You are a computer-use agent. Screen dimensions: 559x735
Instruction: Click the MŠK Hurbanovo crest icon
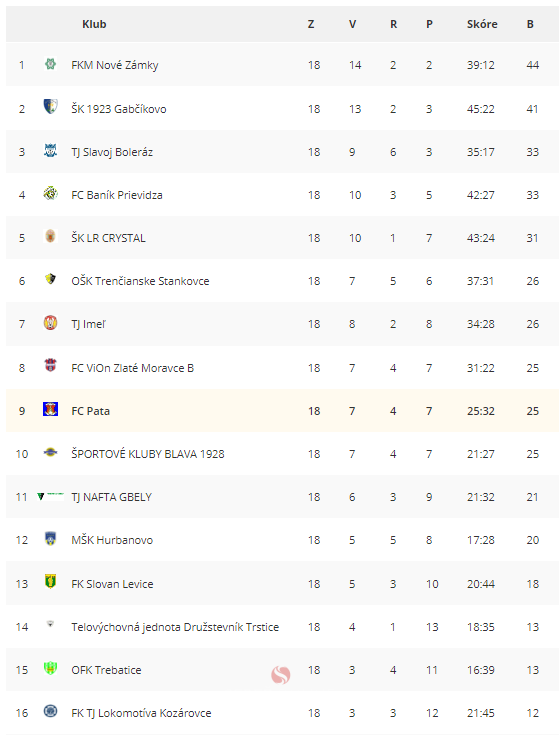[x=50, y=538]
